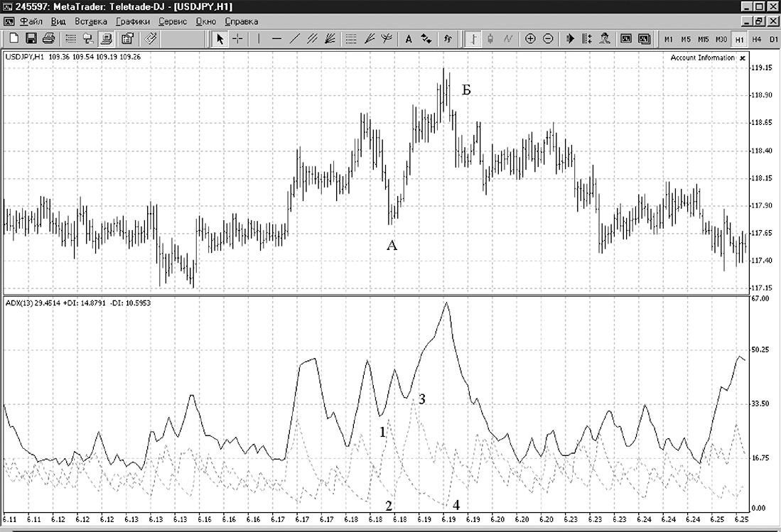Click the 118.40 price scale value
The image size is (781, 532).
click(x=763, y=151)
